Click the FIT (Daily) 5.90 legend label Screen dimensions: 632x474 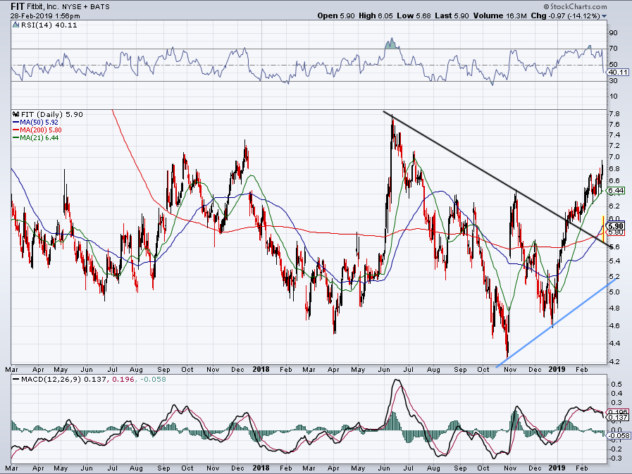pos(52,114)
